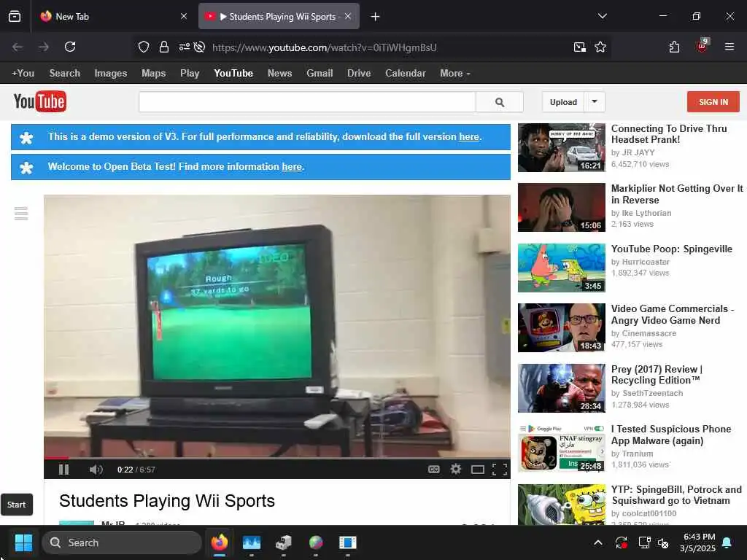Open the player settings gear

[x=456, y=469]
